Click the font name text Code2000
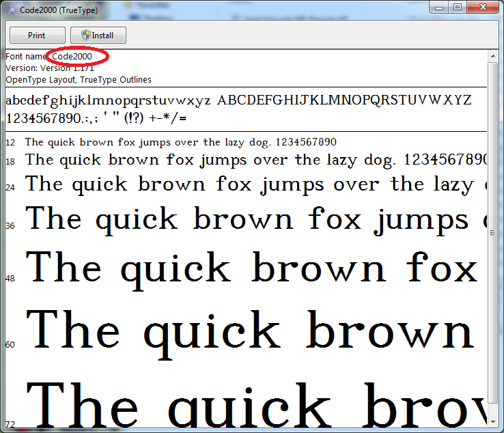Image resolution: width=504 pixels, height=433 pixels. coord(72,57)
